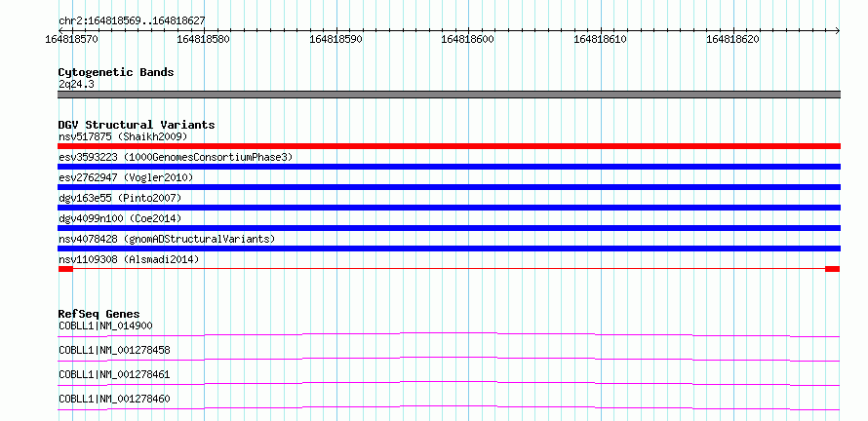Viewport: 868px width, 421px height.
Task: Open the DGV Structural Variants track title
Action: (x=137, y=125)
